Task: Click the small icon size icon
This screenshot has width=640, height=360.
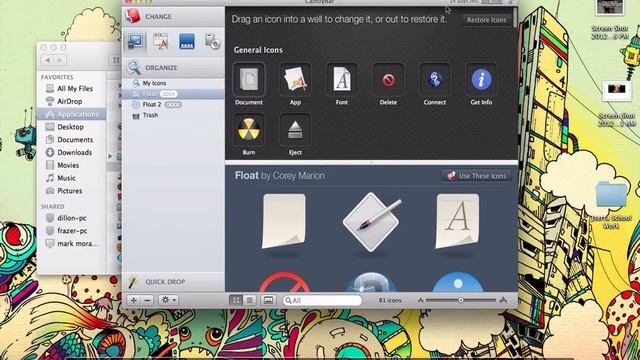Action: 420,300
